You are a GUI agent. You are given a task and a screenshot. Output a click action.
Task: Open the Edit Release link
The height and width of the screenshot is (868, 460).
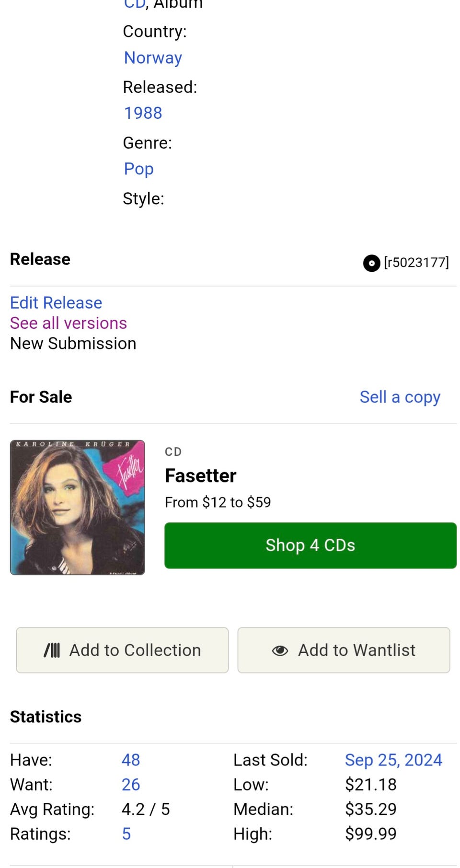[56, 303]
